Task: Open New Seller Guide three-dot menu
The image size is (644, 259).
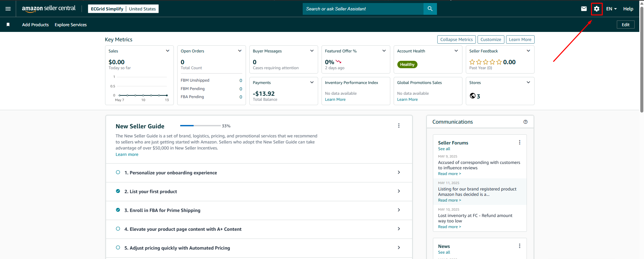Action: tap(399, 126)
